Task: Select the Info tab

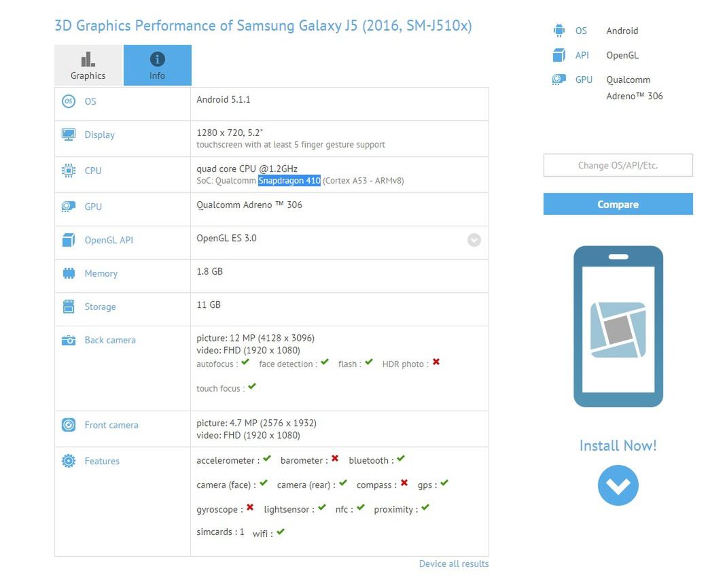Action: 157,65
